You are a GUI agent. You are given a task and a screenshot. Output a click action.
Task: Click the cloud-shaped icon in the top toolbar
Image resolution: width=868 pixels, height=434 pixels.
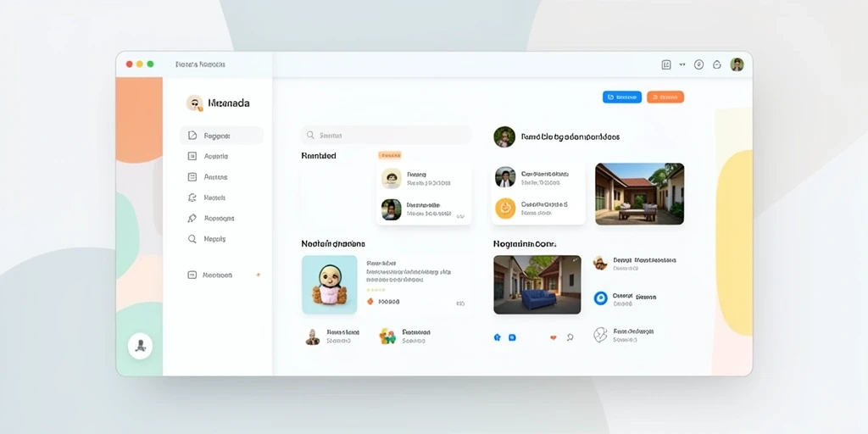tap(717, 64)
